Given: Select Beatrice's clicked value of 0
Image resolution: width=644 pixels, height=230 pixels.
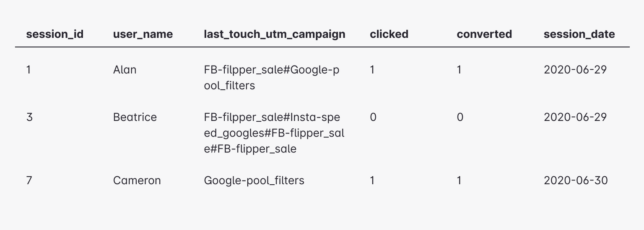Looking at the screenshot, I should pyautogui.click(x=373, y=117).
